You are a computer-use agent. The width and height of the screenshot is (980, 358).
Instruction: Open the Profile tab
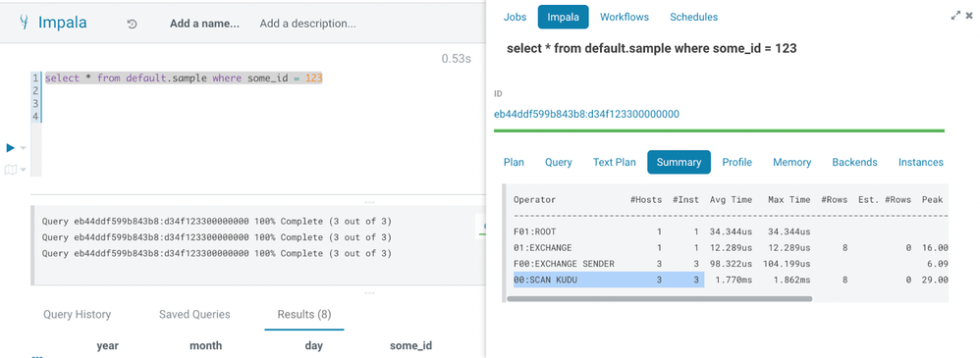[x=736, y=162]
